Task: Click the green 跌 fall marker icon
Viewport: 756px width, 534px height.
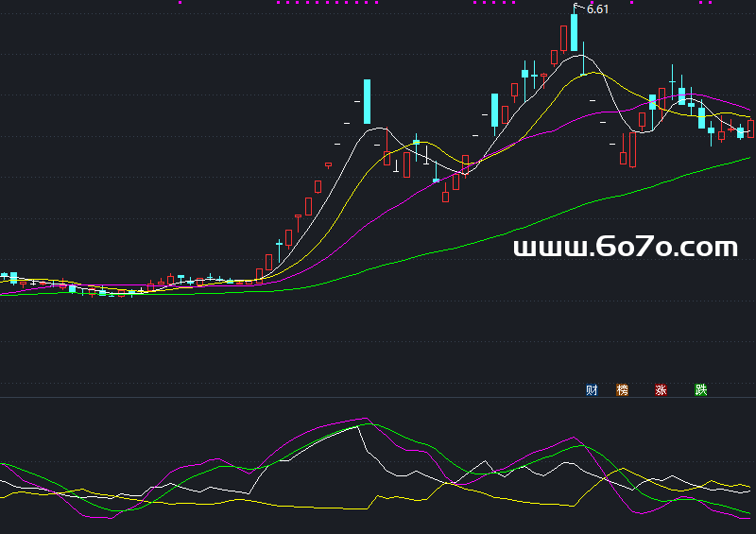Action: point(700,389)
